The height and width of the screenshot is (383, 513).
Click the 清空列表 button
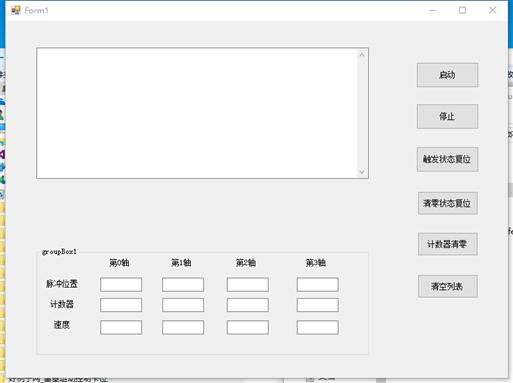coord(448,286)
